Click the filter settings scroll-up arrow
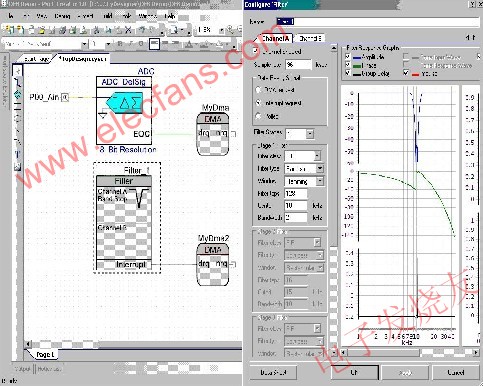Viewport: 483px width, 386px height. click(x=334, y=48)
